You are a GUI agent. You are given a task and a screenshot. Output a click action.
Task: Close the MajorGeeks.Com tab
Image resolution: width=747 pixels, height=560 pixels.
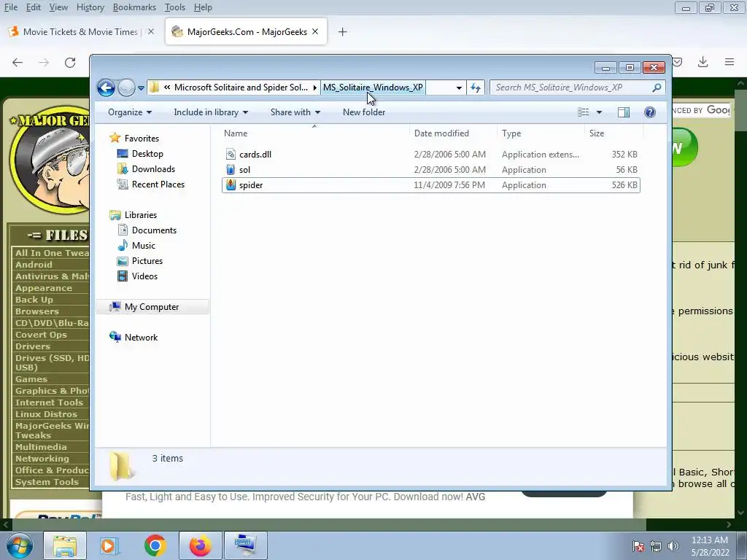pyautogui.click(x=315, y=31)
